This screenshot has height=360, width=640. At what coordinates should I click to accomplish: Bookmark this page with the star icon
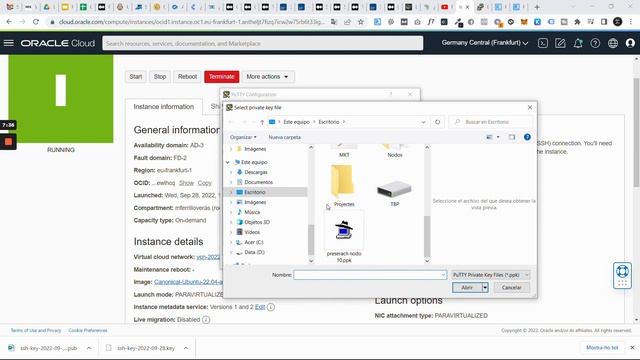(360, 22)
